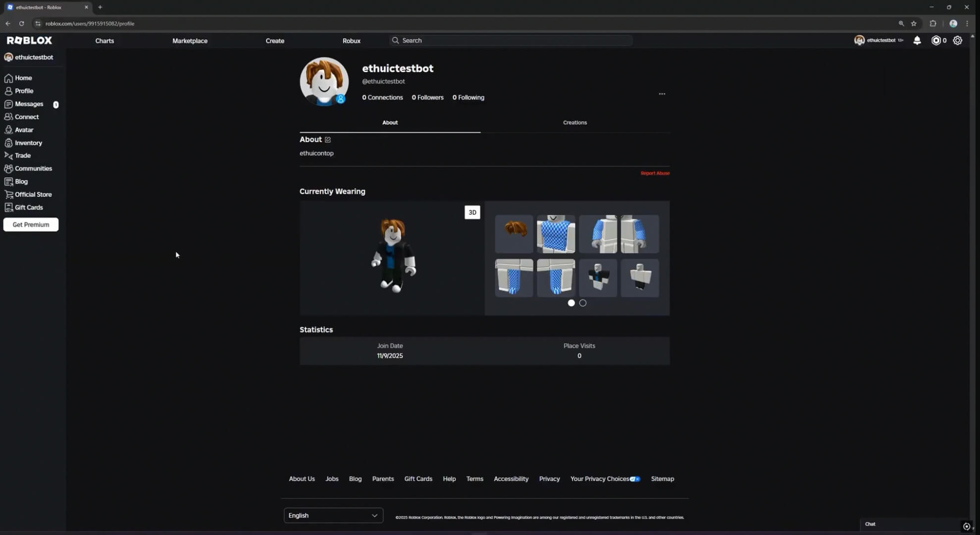Open the Parents footer link
The image size is (980, 535).
pos(383,479)
